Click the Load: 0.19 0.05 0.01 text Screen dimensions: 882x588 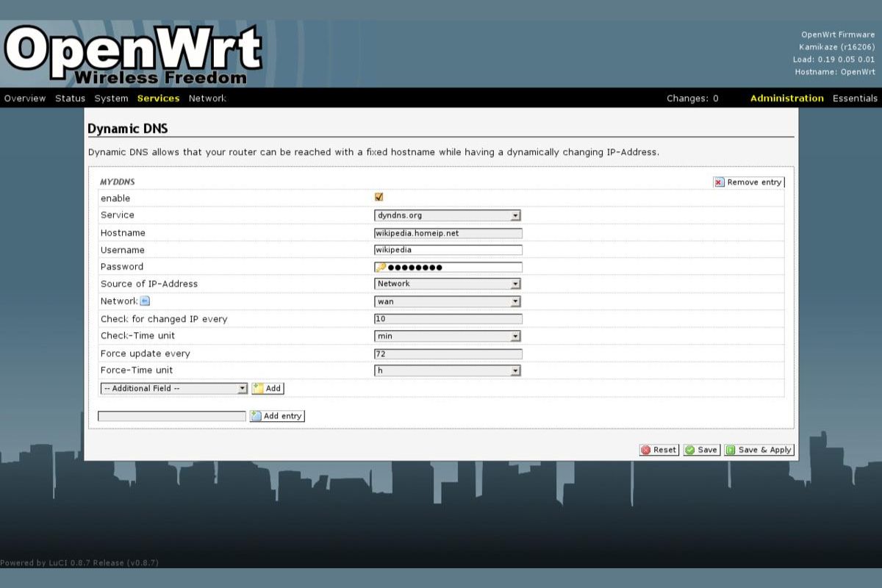[x=834, y=60]
